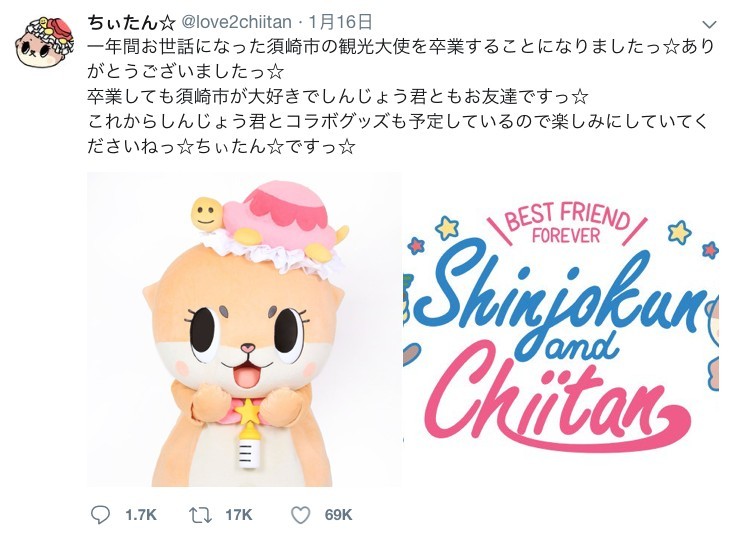
Task: Click the yellow turtle on the hat
Action: point(208,211)
